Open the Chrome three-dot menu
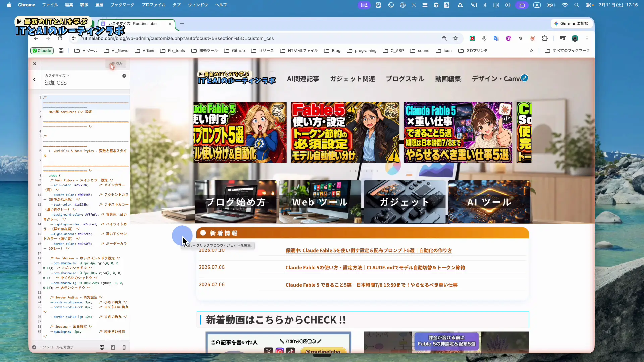This screenshot has height=362, width=644. click(x=587, y=38)
